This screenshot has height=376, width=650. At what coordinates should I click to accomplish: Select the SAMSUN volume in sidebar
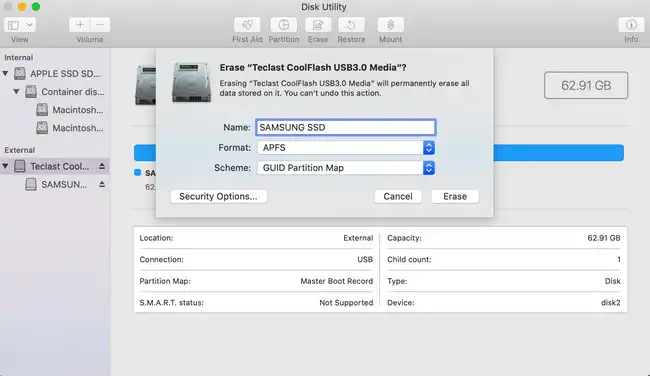coord(56,184)
